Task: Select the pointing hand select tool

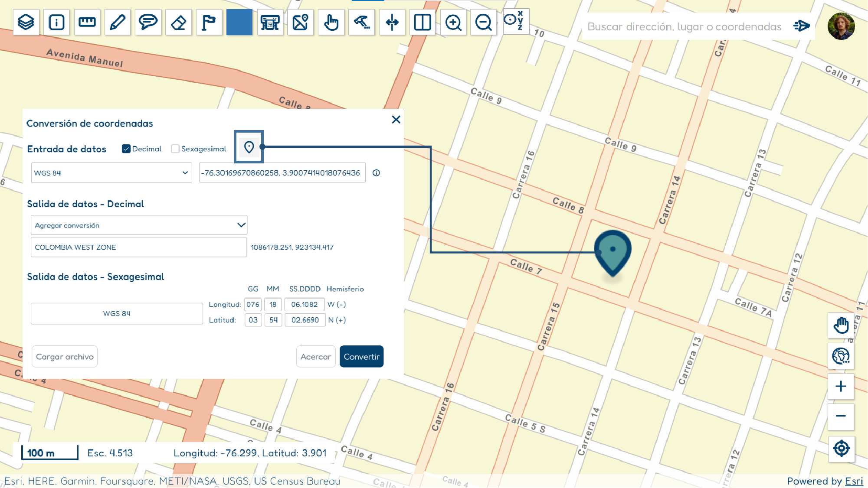Action: [331, 22]
